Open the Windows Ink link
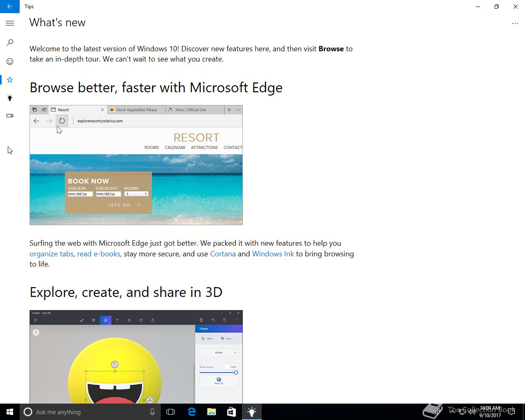Image resolution: width=525 pixels, height=420 pixels. pos(273,254)
